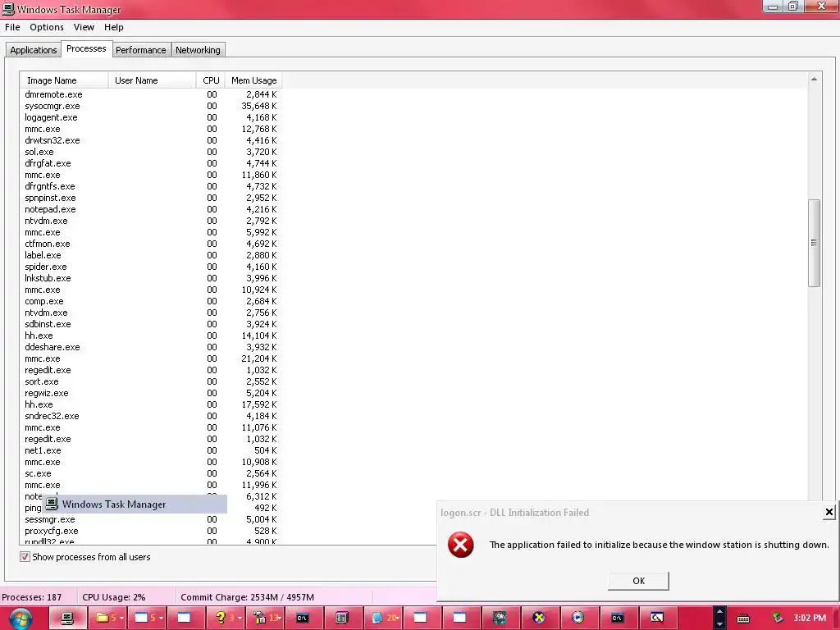This screenshot has width=840, height=630.
Task: Expand the window group 5 dropdown arrow
Action: 161,619
